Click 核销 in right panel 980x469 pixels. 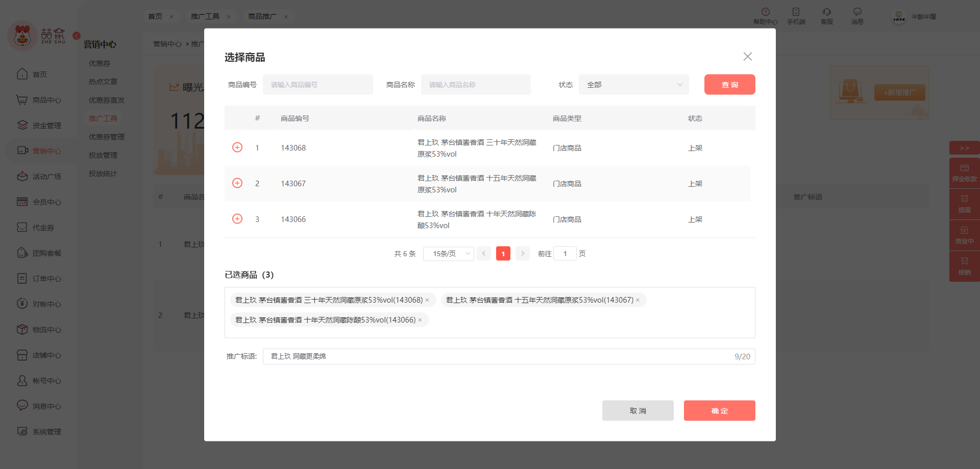tap(964, 266)
